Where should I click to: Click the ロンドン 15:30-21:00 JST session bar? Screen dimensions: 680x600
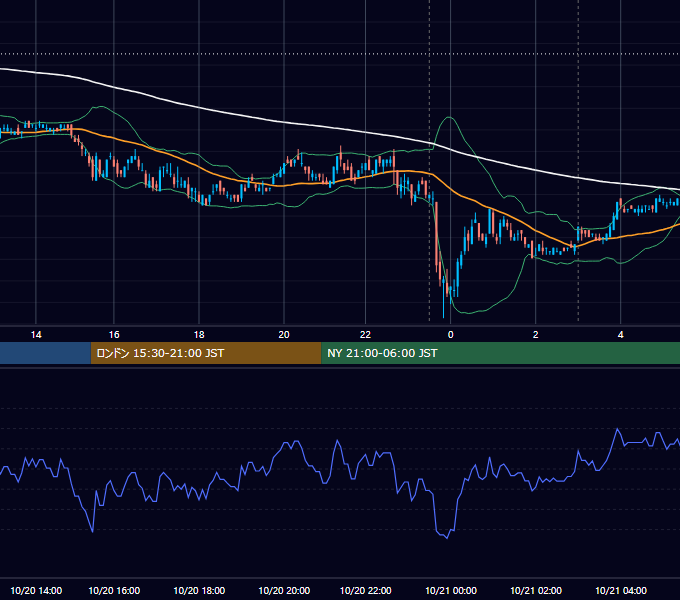pyautogui.click(x=206, y=353)
